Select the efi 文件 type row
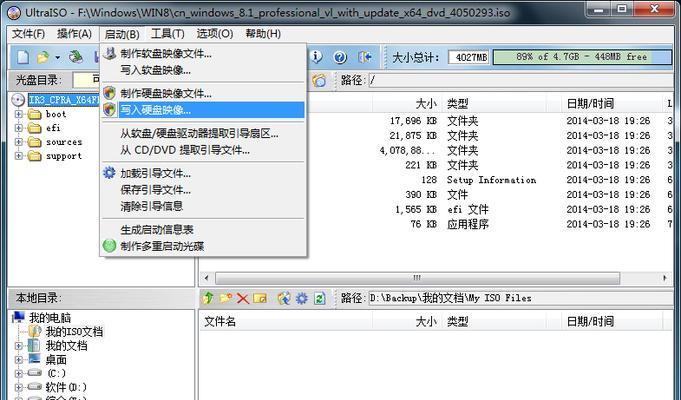 468,209
